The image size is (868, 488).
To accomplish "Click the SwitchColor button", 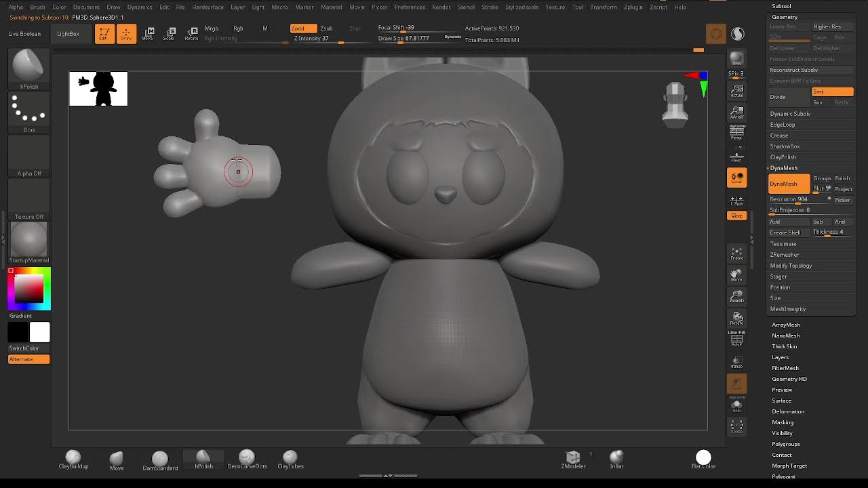I will click(x=28, y=348).
